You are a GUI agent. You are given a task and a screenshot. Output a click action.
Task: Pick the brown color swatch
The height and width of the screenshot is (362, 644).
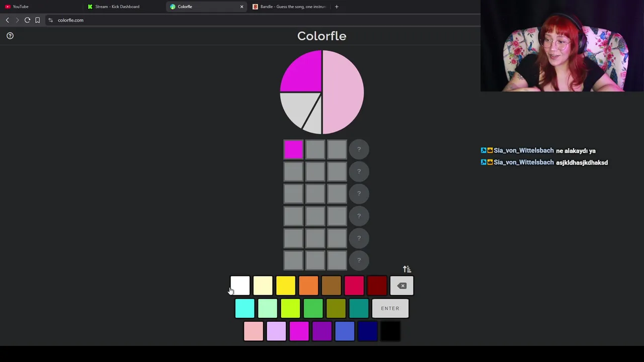pyautogui.click(x=331, y=286)
